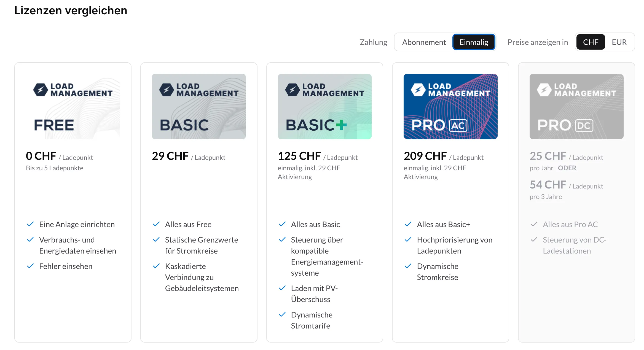Click the checkmark beside 'Alles aus Pro AC'
644x350 pixels.
(534, 224)
